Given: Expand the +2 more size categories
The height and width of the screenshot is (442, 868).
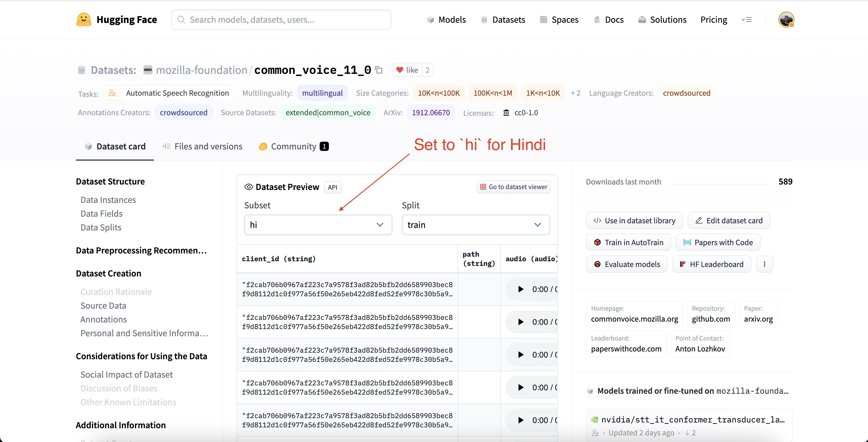Looking at the screenshot, I should tap(576, 93).
